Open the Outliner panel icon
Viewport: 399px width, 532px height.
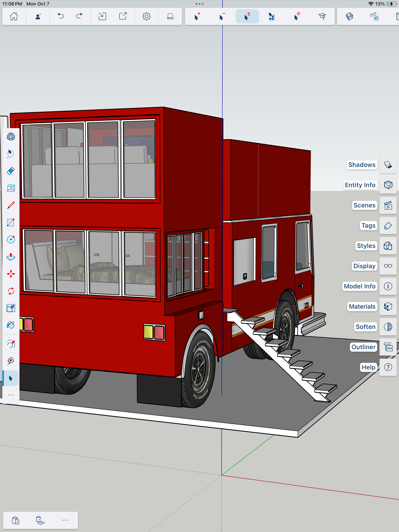pos(388,347)
